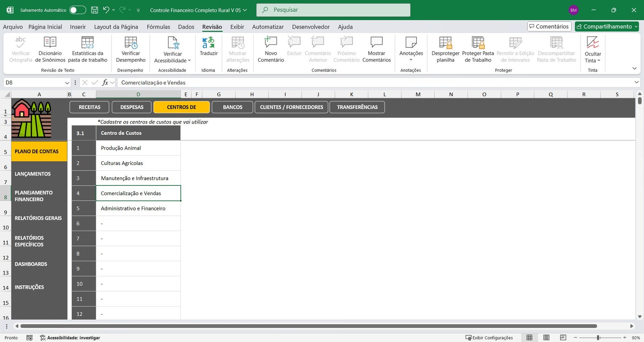
Task: Switch to the Dados ribbon tab
Action: point(186,27)
